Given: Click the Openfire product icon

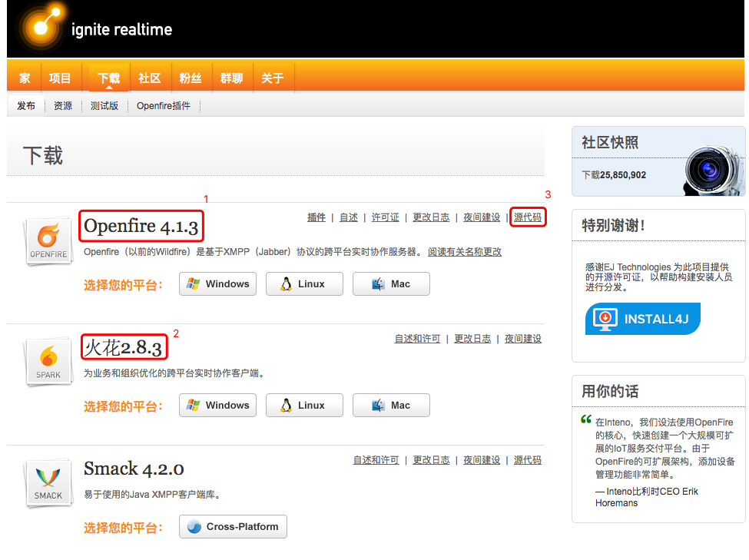Looking at the screenshot, I should [x=48, y=240].
